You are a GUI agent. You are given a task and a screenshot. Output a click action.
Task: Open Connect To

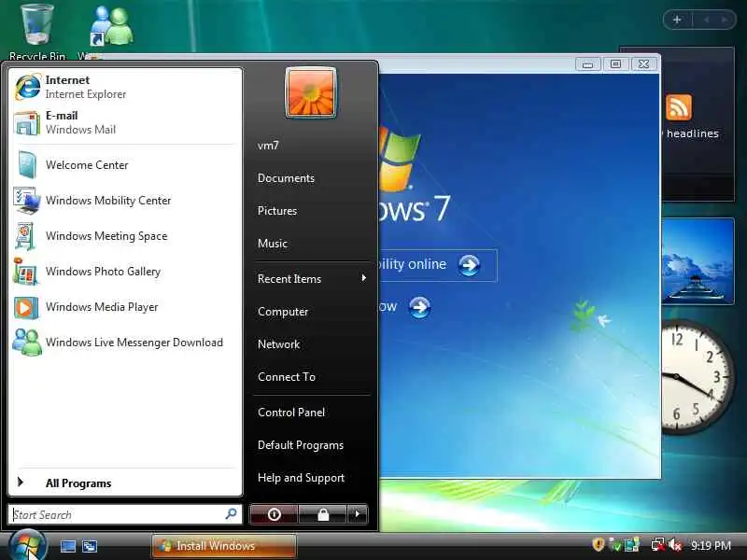(x=287, y=377)
